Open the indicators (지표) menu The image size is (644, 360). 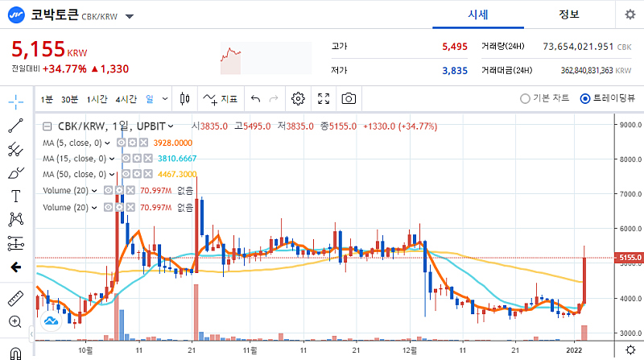coord(221,98)
